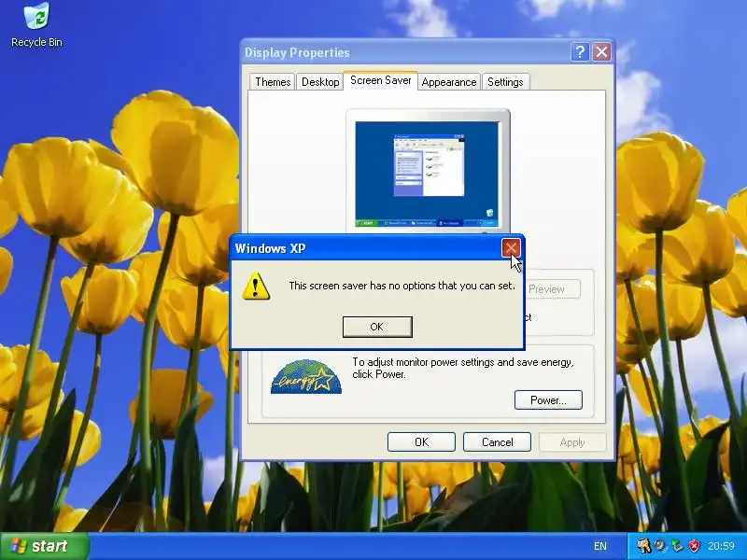The image size is (747, 560).
Task: Click the 'This screen saver has no options' message
Action: [x=402, y=286]
